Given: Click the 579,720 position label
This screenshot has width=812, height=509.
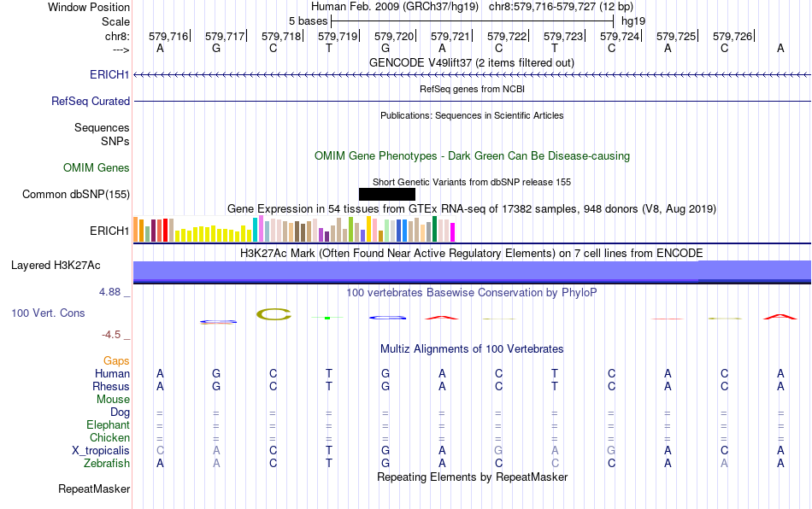Looking at the screenshot, I should pyautogui.click(x=394, y=36).
